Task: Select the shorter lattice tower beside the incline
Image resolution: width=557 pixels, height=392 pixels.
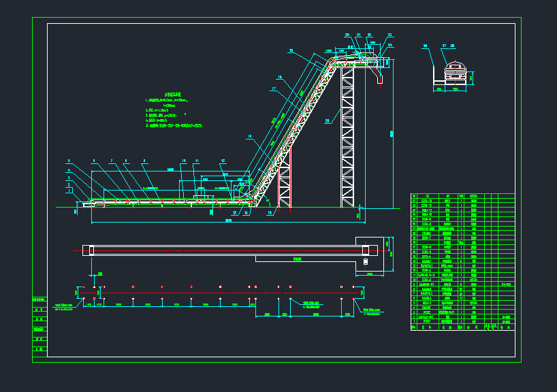Action: [285, 180]
